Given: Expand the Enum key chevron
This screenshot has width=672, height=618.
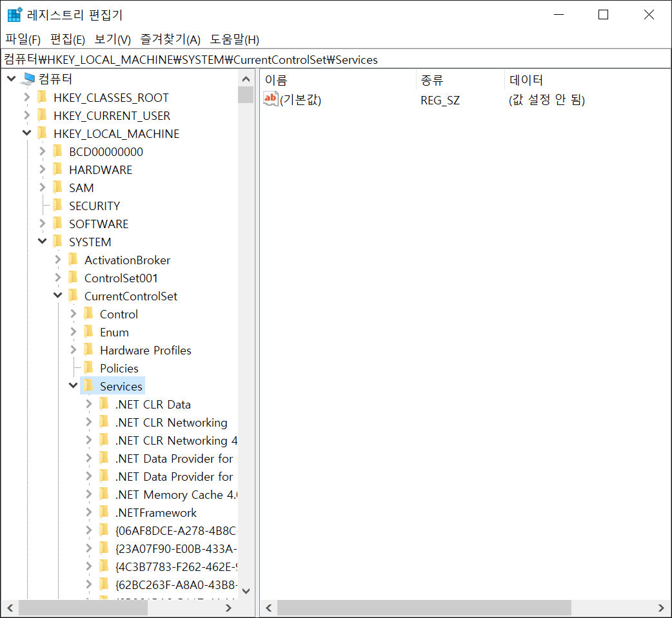Looking at the screenshot, I should [74, 331].
